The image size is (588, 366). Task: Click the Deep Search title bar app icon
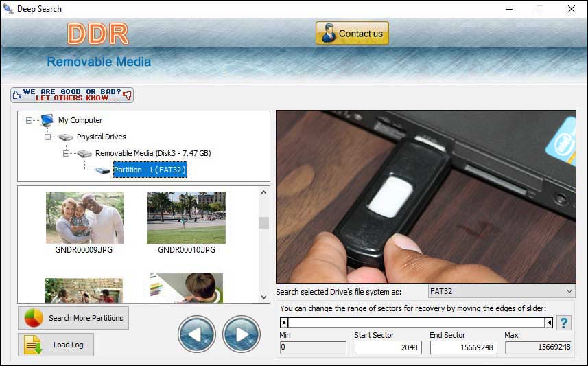coord(8,9)
